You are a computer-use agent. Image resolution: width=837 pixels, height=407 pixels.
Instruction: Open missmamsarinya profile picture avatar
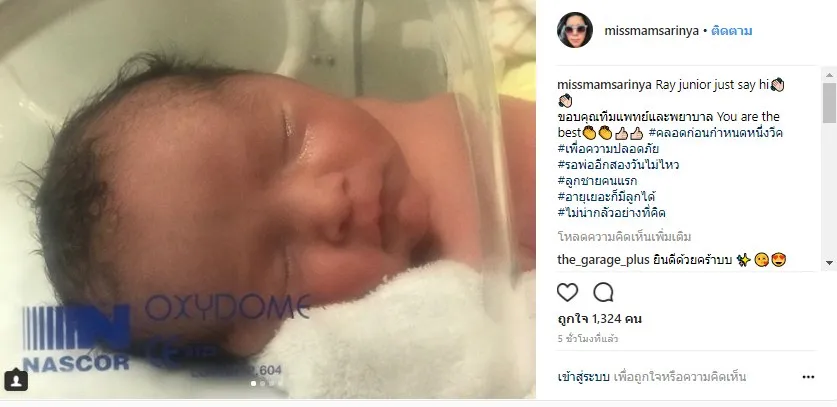pyautogui.click(x=574, y=30)
